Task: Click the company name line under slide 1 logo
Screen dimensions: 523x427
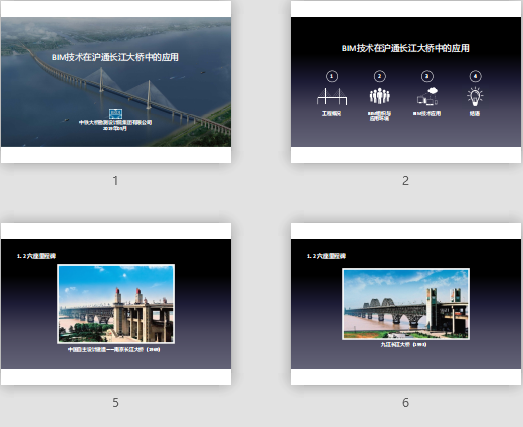Action: 115,122
